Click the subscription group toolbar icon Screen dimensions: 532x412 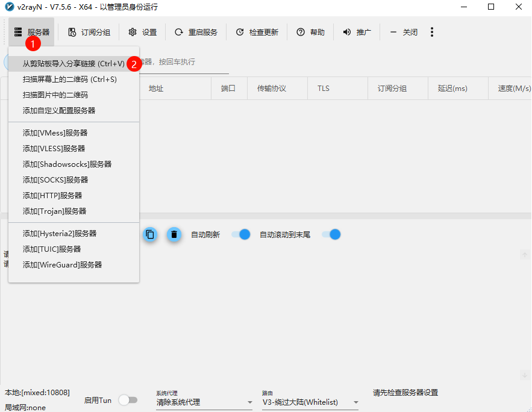(72, 33)
